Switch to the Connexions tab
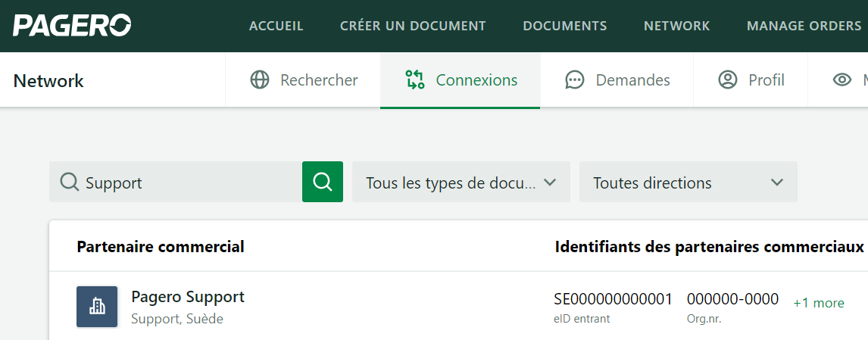 coord(460,80)
